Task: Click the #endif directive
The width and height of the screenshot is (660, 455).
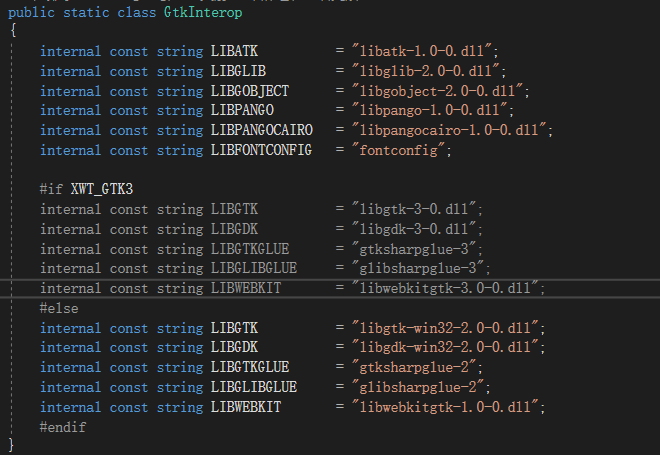Action: pos(63,427)
